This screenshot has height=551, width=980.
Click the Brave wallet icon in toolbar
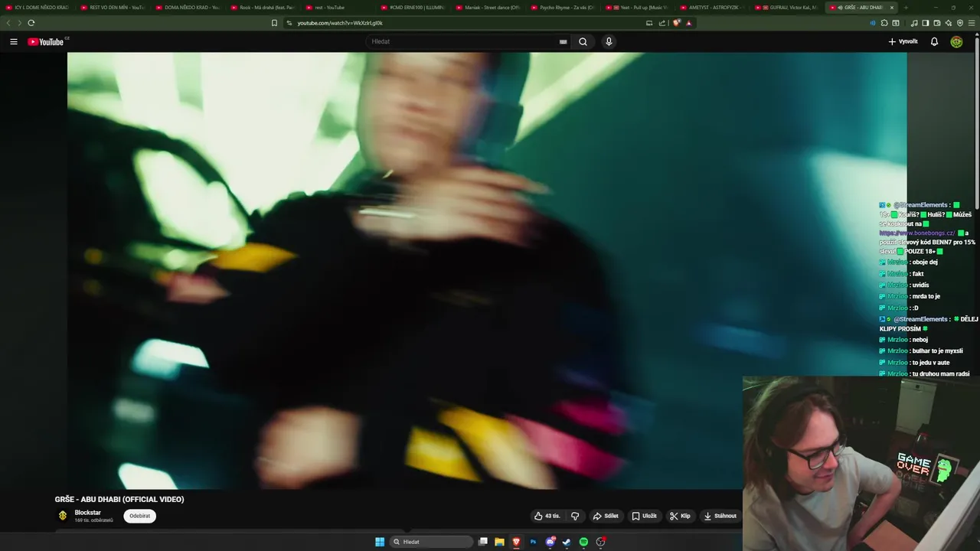937,23
